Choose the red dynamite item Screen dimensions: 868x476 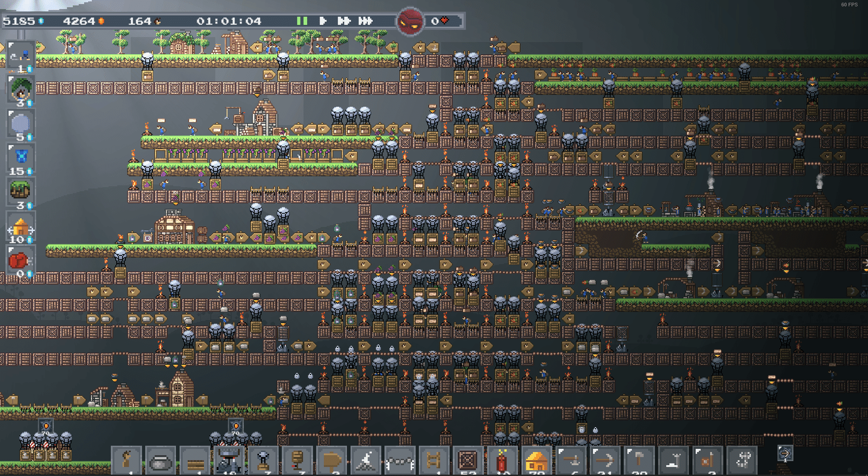pos(502,461)
